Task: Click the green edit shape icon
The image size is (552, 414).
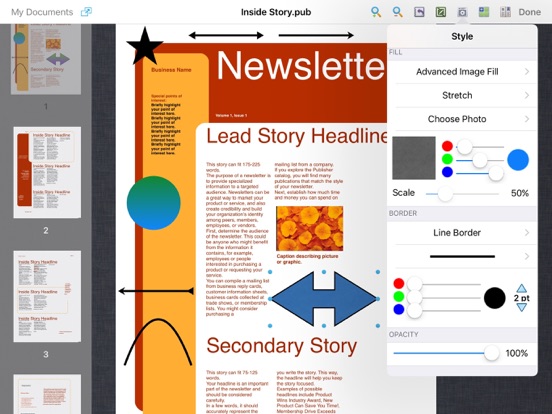Action: [441, 12]
